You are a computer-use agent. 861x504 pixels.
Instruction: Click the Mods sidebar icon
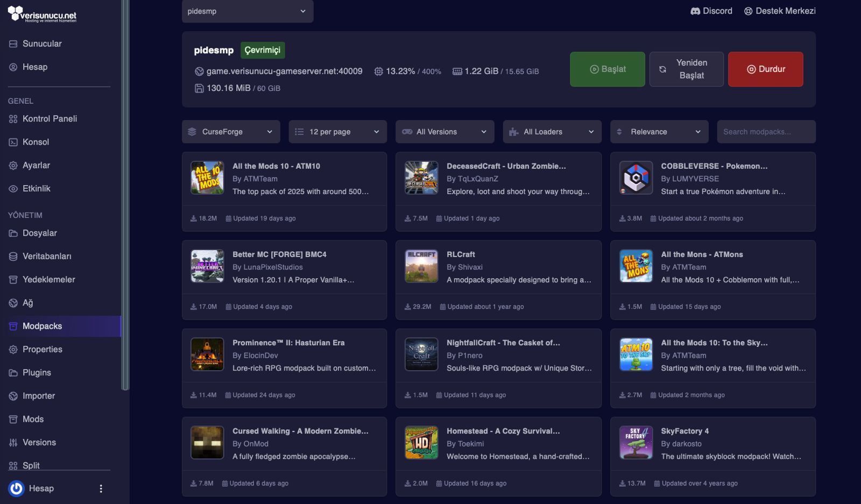pyautogui.click(x=13, y=419)
